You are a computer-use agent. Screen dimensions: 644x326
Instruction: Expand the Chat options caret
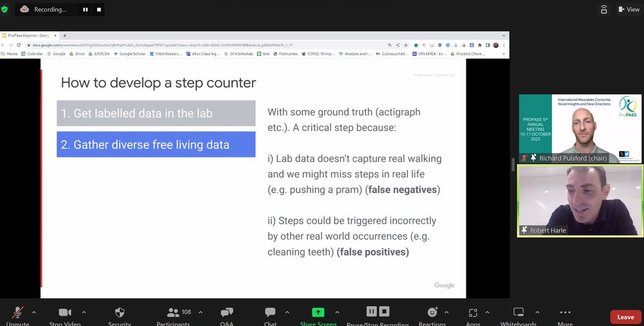tap(288, 311)
